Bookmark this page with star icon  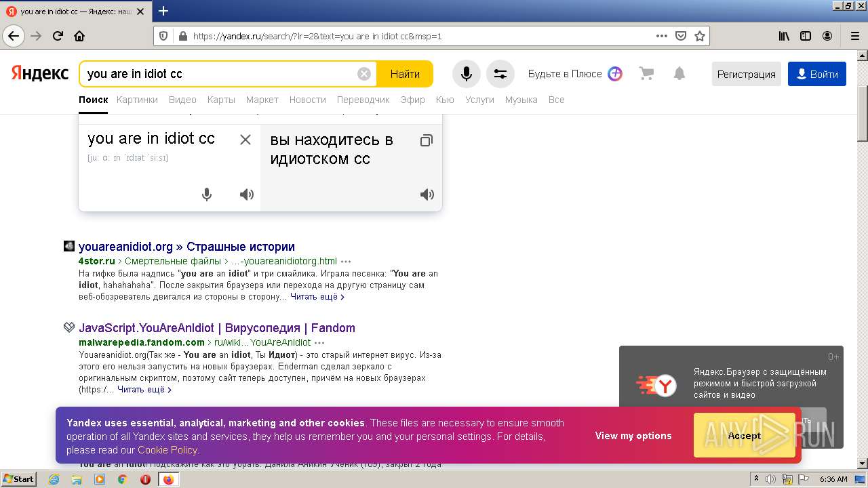point(700,36)
